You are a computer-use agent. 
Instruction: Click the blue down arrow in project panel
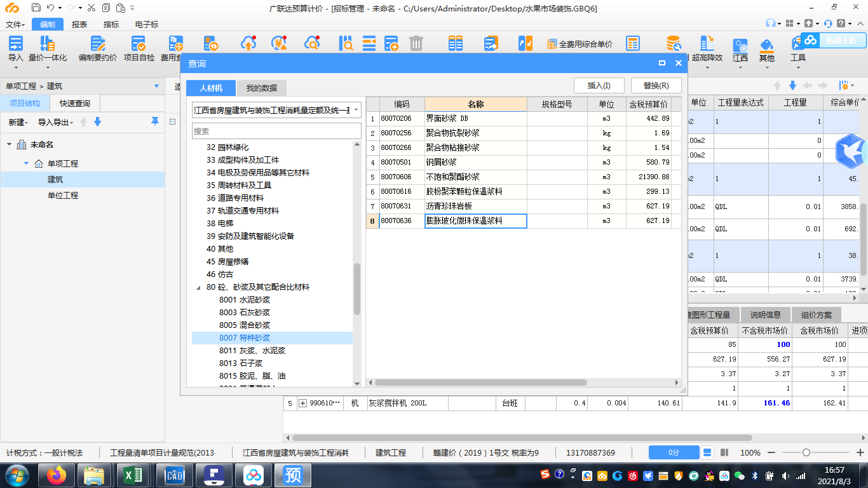tap(97, 122)
